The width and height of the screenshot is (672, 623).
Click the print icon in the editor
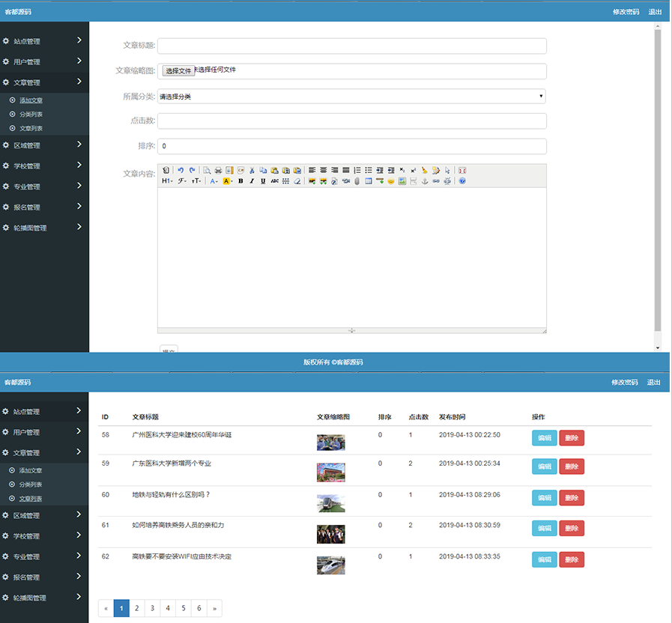click(x=218, y=170)
